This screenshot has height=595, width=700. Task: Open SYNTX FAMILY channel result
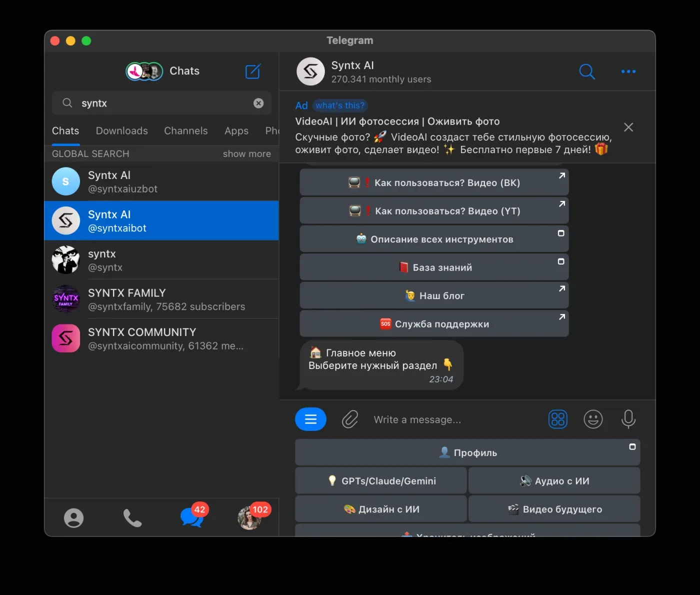pyautogui.click(x=161, y=299)
